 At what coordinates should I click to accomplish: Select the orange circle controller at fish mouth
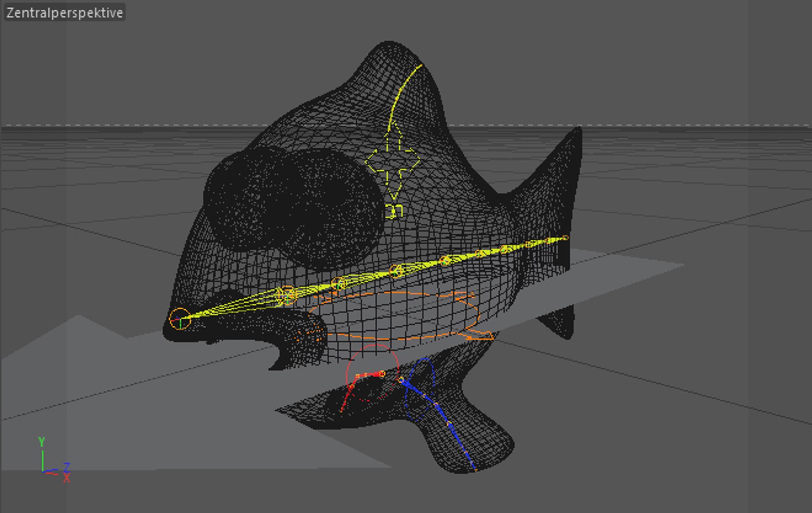(180, 319)
